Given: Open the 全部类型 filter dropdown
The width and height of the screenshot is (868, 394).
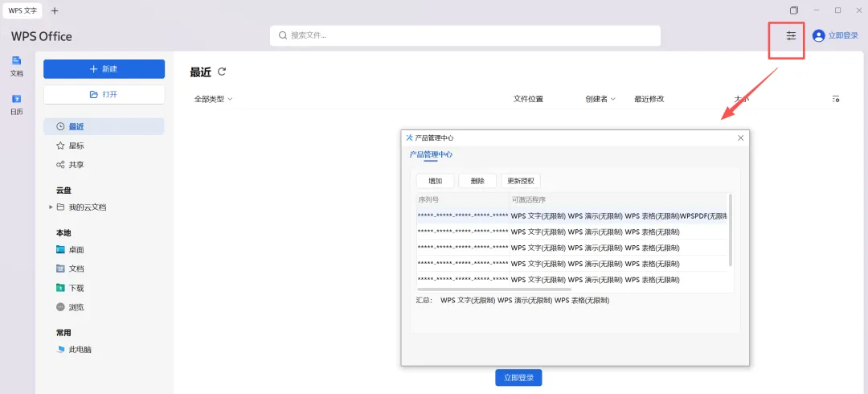Looking at the screenshot, I should [x=213, y=99].
